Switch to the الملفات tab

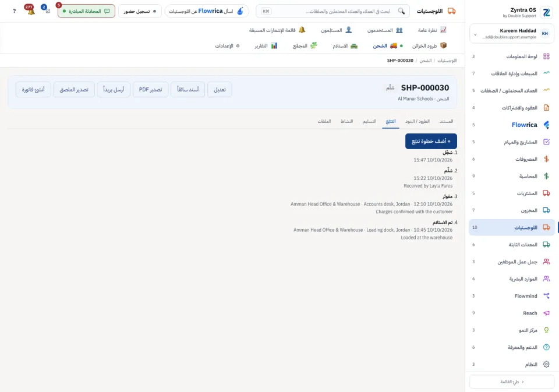pos(324,121)
